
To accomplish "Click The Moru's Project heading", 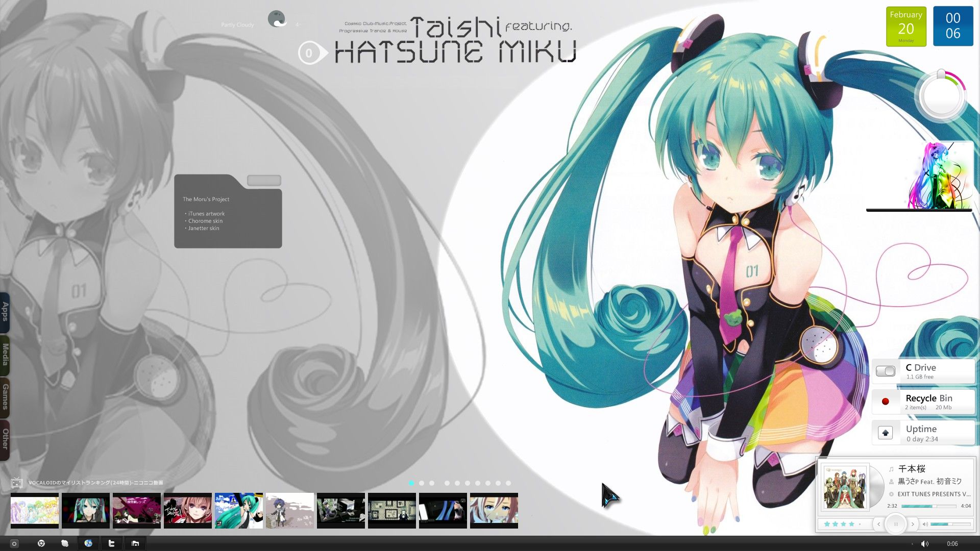I will pos(206,199).
